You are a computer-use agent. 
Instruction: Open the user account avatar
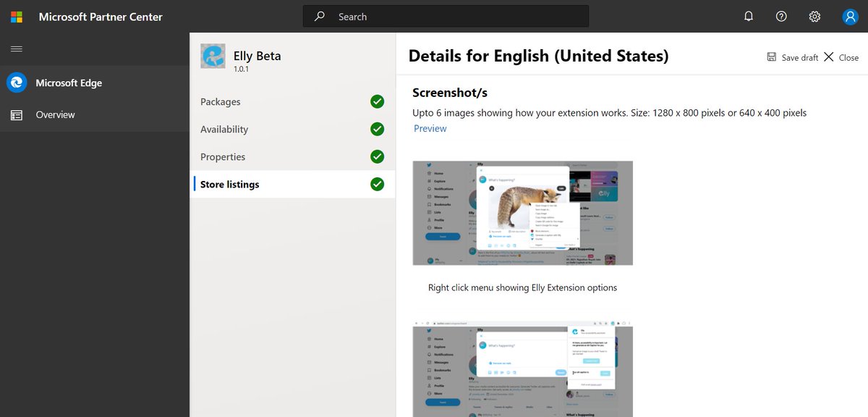(850, 17)
